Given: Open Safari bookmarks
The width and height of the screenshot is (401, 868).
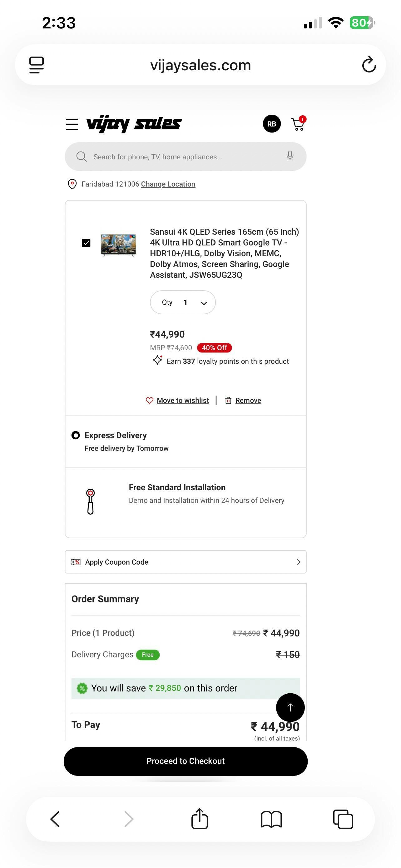Looking at the screenshot, I should point(271,819).
